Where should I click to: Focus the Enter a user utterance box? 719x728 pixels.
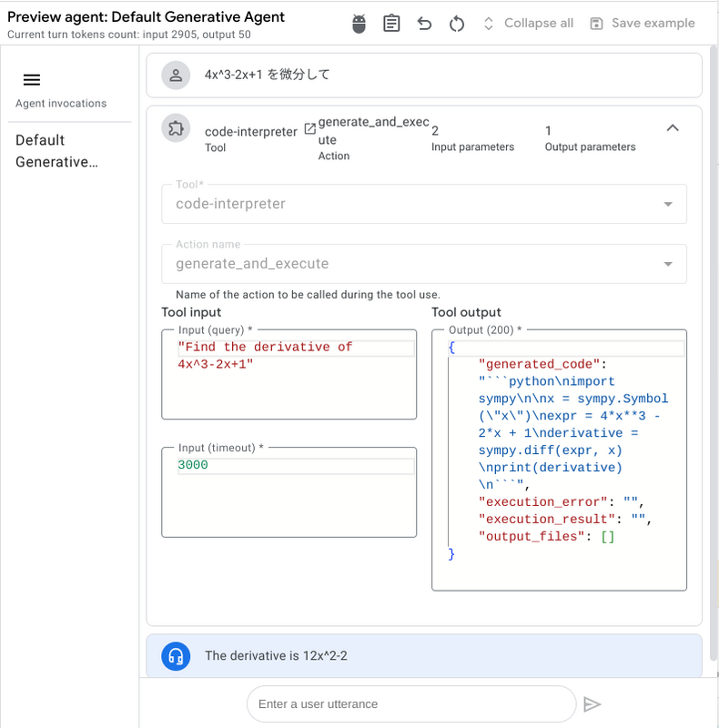click(411, 703)
